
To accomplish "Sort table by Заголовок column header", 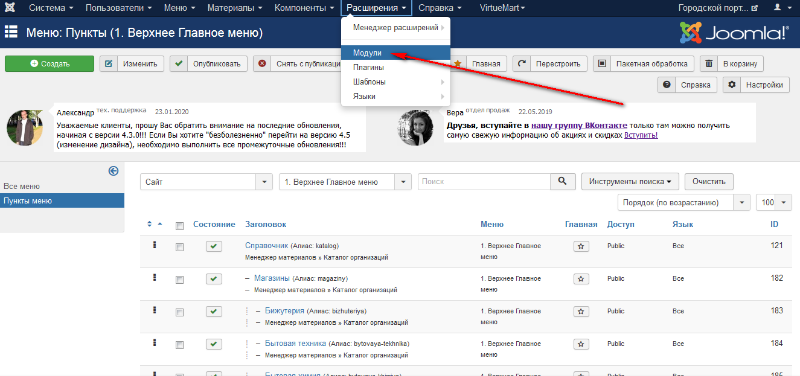I will coord(266,224).
